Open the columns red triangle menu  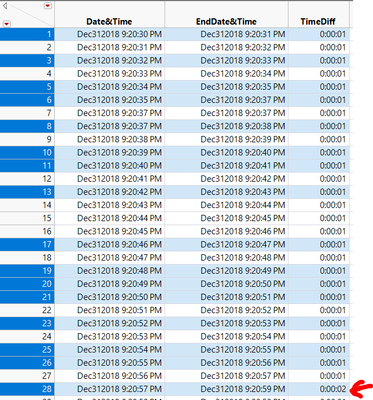48,6
